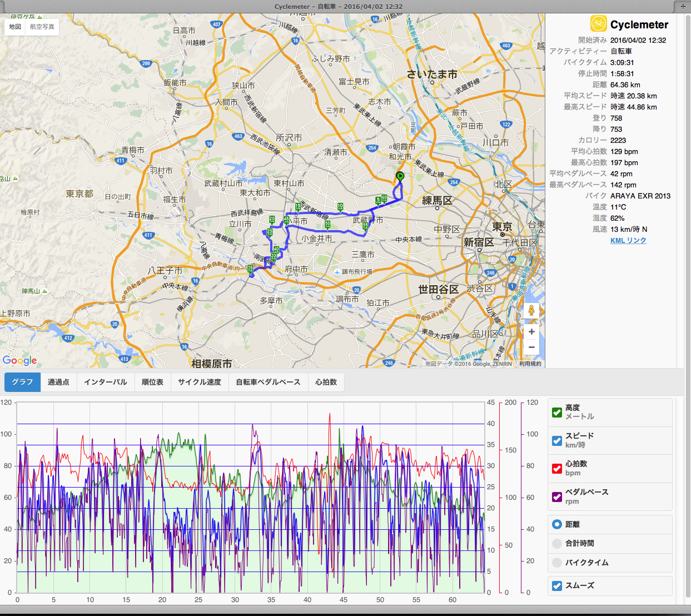Image resolution: width=691 pixels, height=616 pixels.
Task: Click the yellow Cyclemeter bicycle logo
Action: [598, 23]
